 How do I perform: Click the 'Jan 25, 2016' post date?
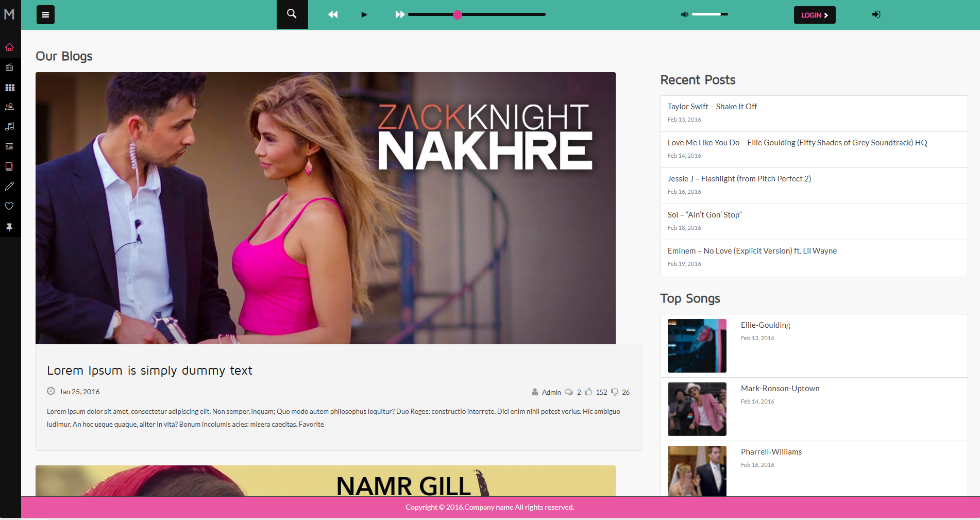click(x=79, y=392)
